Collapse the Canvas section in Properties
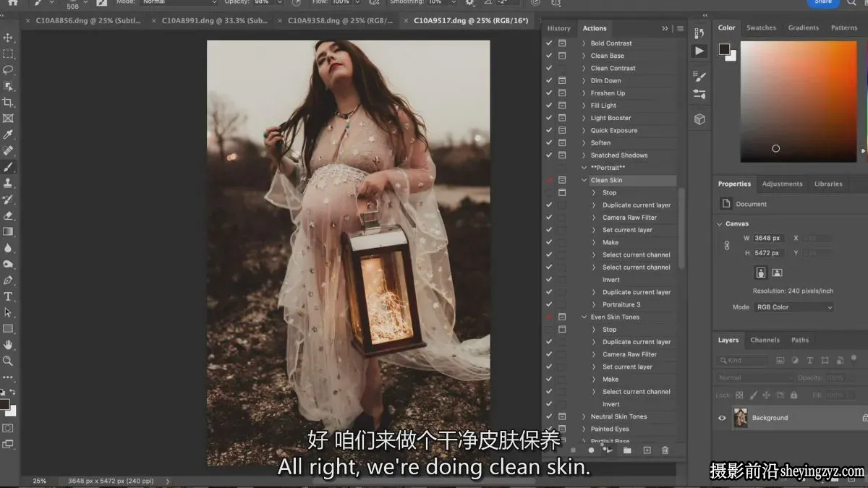 click(x=720, y=224)
